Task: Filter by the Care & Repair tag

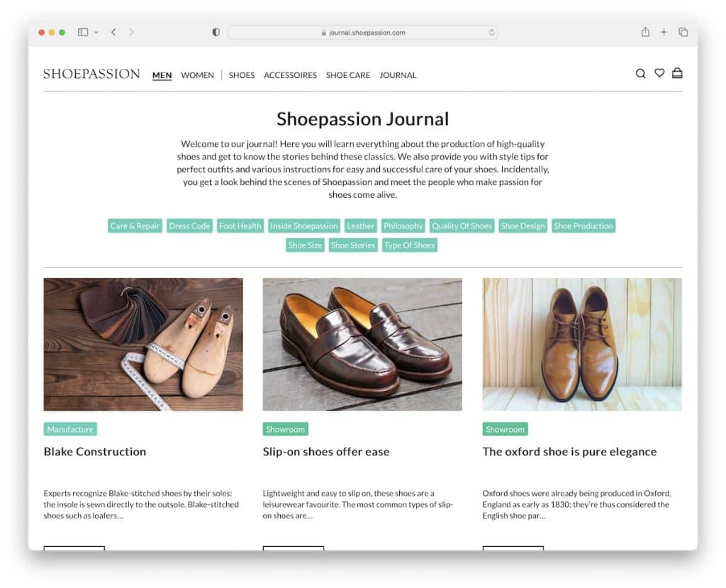Action: click(x=135, y=226)
